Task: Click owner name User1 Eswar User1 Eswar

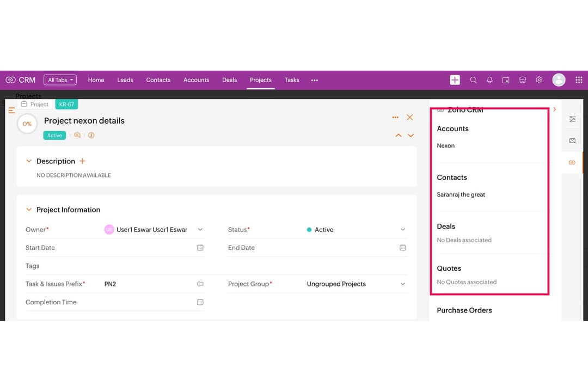Action: click(x=152, y=230)
